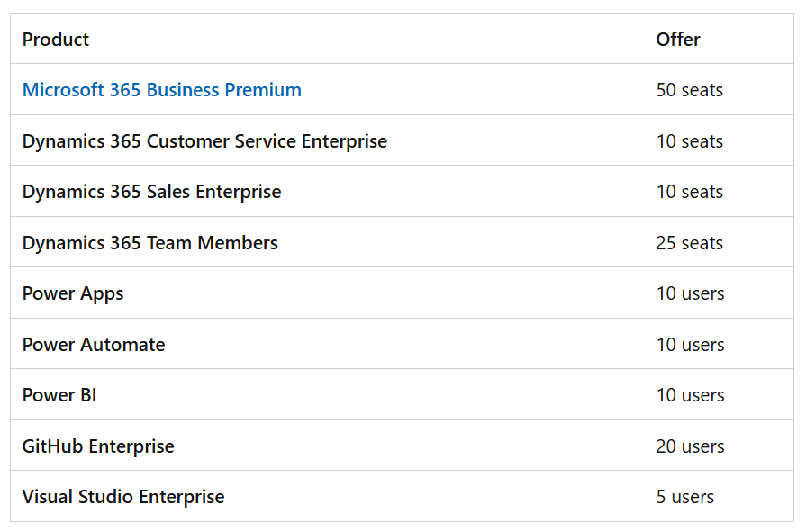Image resolution: width=806 pixels, height=532 pixels.
Task: Click the Product column header
Action: [x=56, y=40]
